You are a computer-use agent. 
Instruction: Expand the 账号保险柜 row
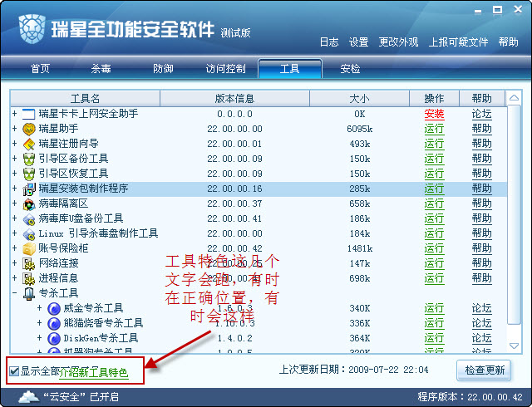(x=15, y=248)
